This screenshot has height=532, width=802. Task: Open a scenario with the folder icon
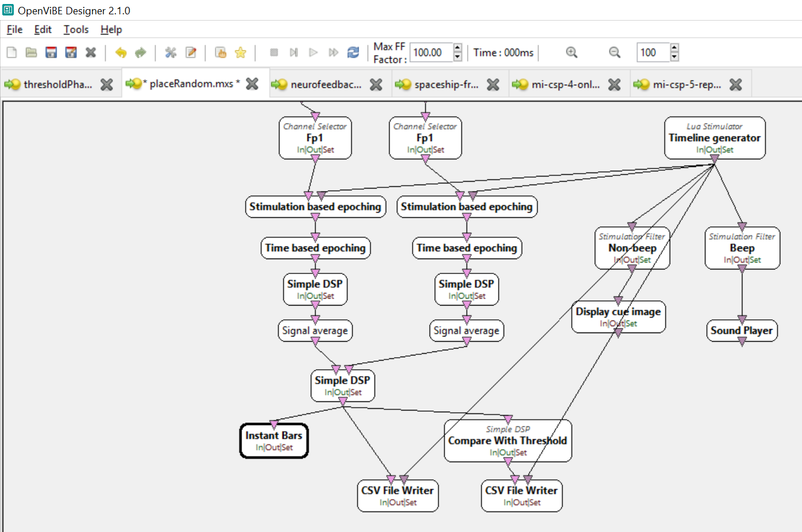31,53
